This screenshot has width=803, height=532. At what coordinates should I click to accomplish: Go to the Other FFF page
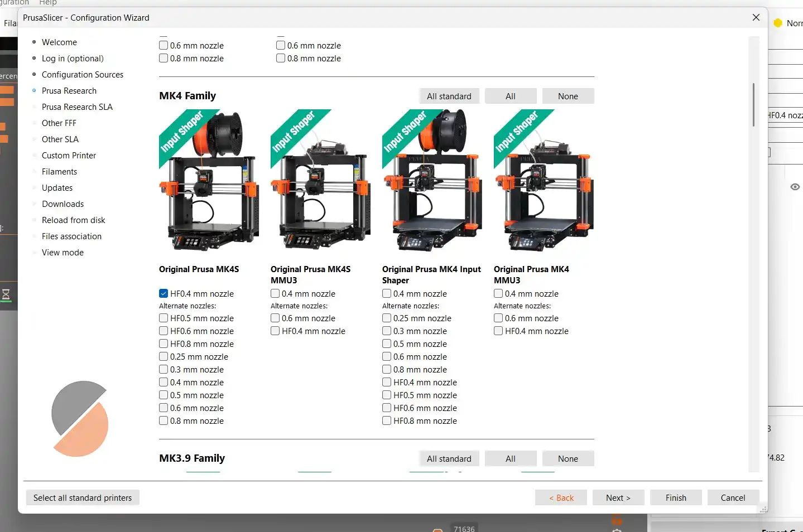coord(59,123)
